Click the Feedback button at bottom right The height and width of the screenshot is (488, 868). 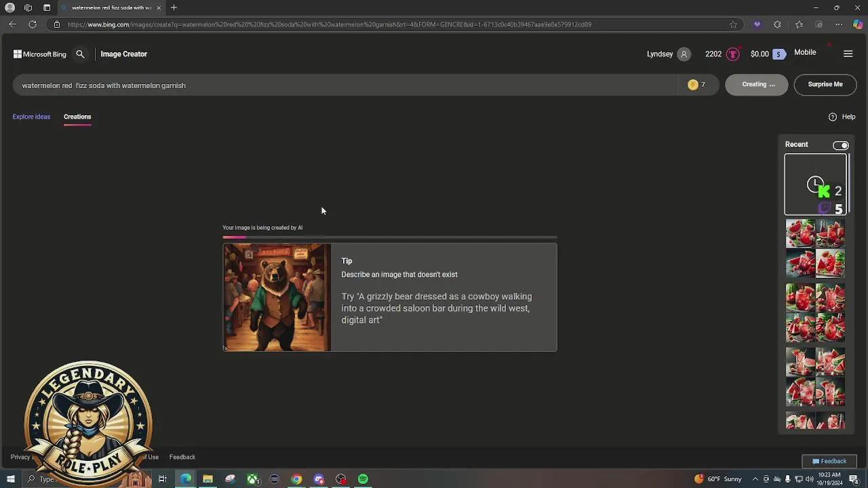(829, 462)
